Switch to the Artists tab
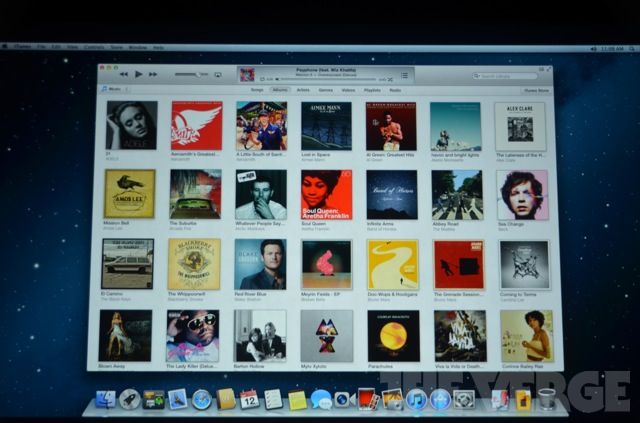Viewport: 640px width, 423px height. (x=302, y=89)
